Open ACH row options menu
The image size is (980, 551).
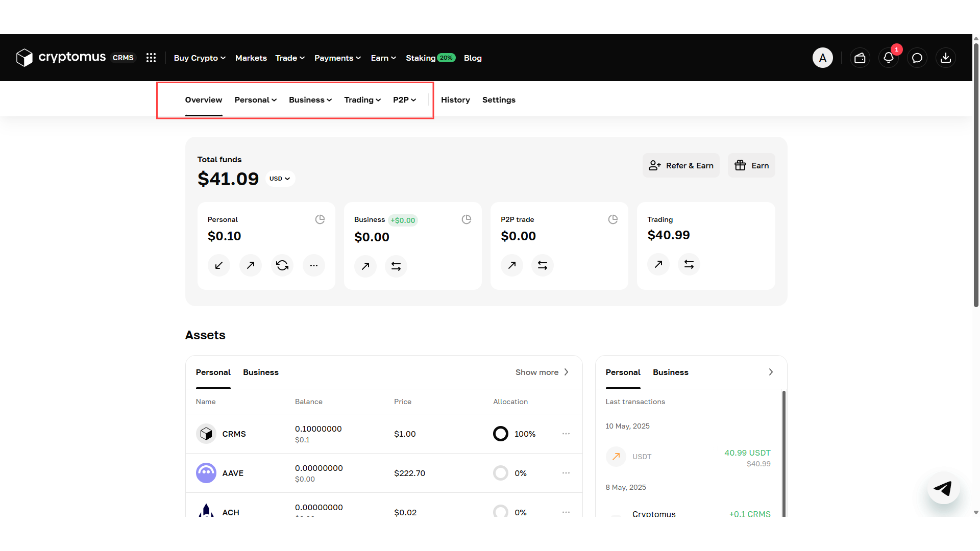[x=566, y=512]
